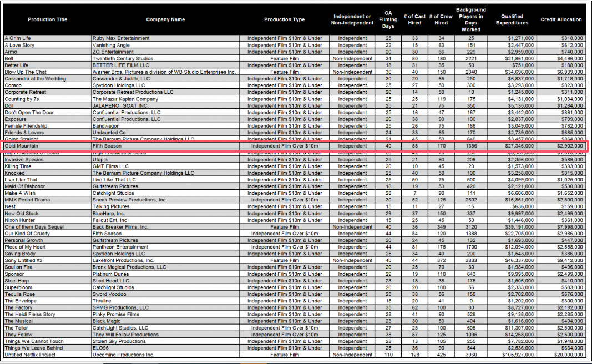
Task: Click the $2,902,000 credit allocation cell
Action: point(561,146)
